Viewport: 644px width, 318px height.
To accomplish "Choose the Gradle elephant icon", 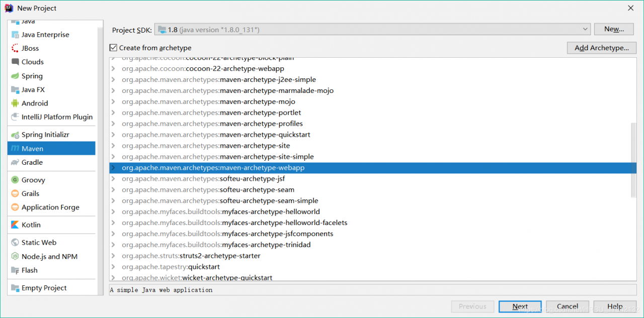I will pyautogui.click(x=15, y=162).
